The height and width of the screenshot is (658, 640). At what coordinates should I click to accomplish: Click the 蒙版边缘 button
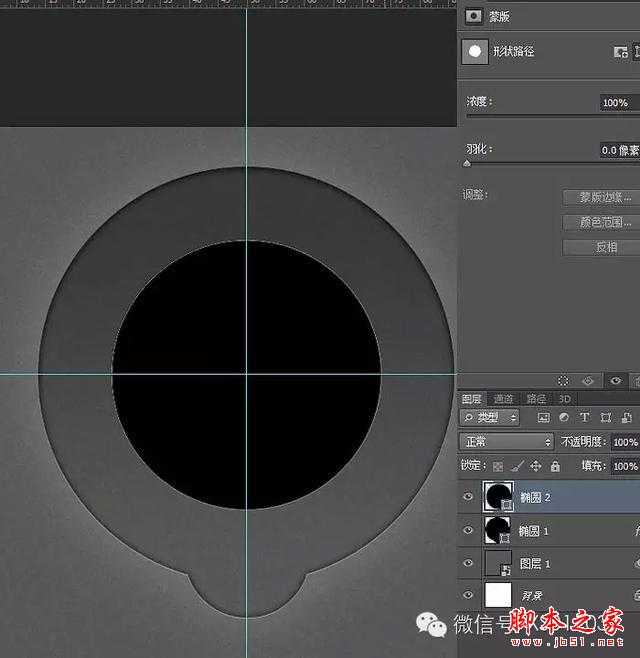click(599, 197)
